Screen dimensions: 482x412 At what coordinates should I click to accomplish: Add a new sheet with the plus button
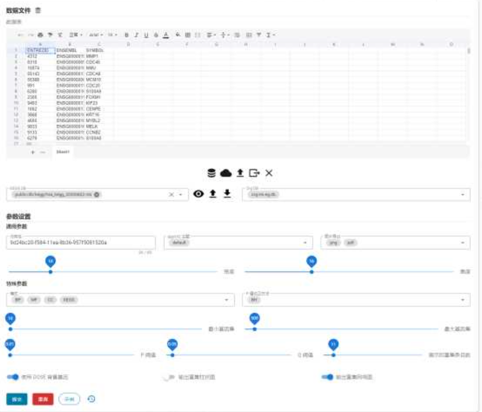[x=33, y=152]
